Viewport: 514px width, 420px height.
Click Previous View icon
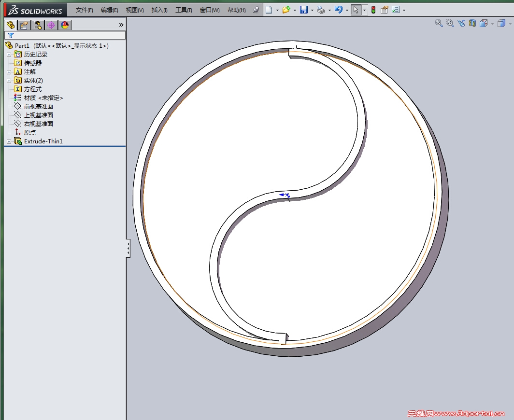point(461,23)
